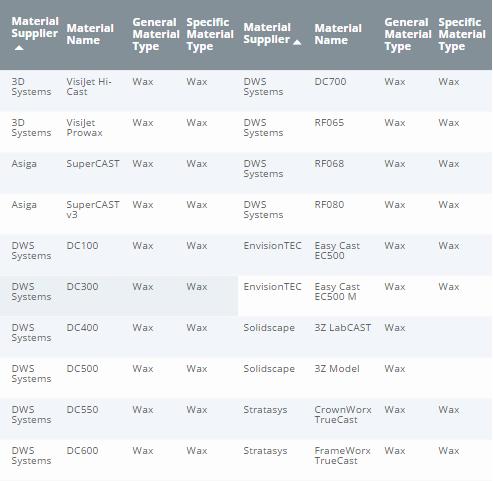Sort by left Material Name header

tap(90, 34)
